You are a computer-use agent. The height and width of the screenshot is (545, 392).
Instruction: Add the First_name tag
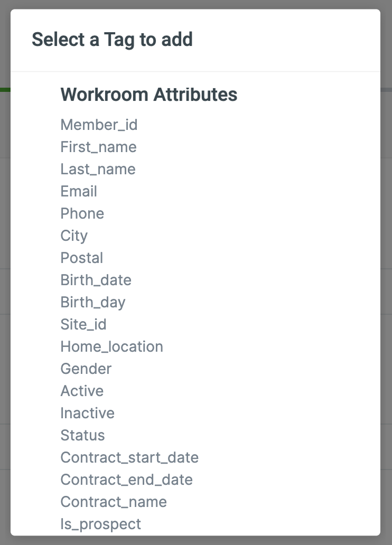[x=98, y=147]
